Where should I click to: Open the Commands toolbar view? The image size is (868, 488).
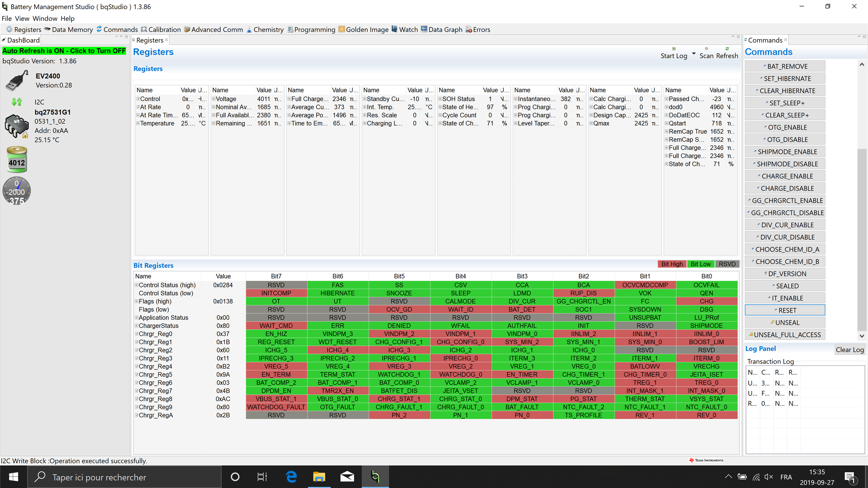point(117,30)
